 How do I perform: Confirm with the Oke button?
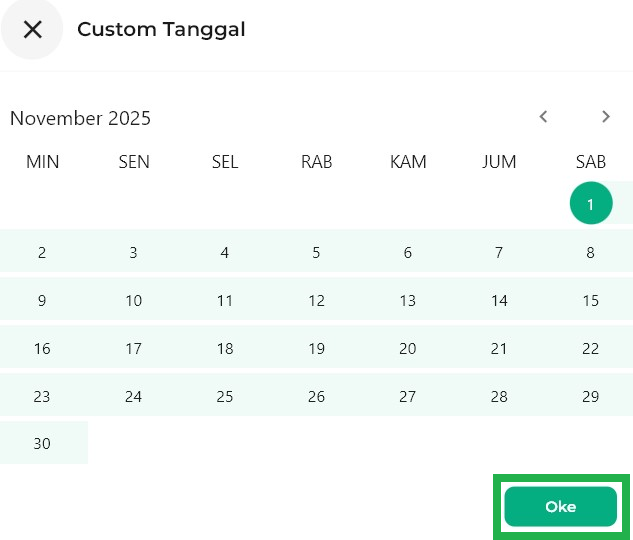[x=560, y=507]
